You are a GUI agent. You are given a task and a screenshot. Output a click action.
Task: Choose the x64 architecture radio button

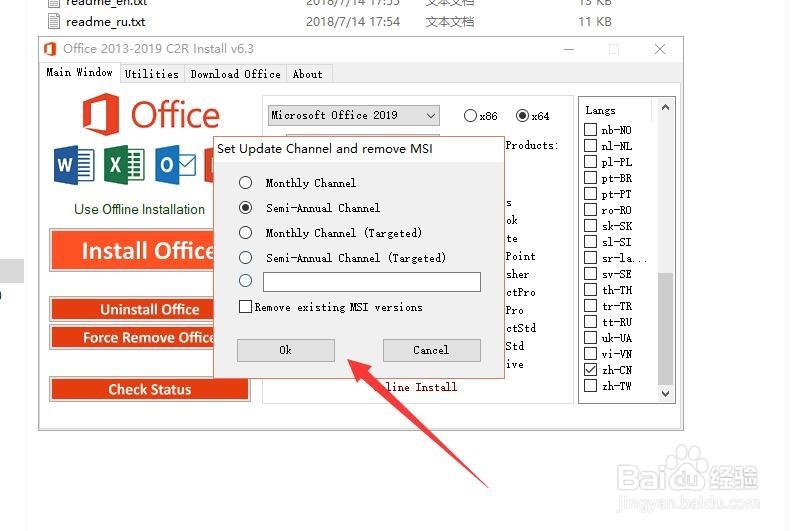(522, 115)
